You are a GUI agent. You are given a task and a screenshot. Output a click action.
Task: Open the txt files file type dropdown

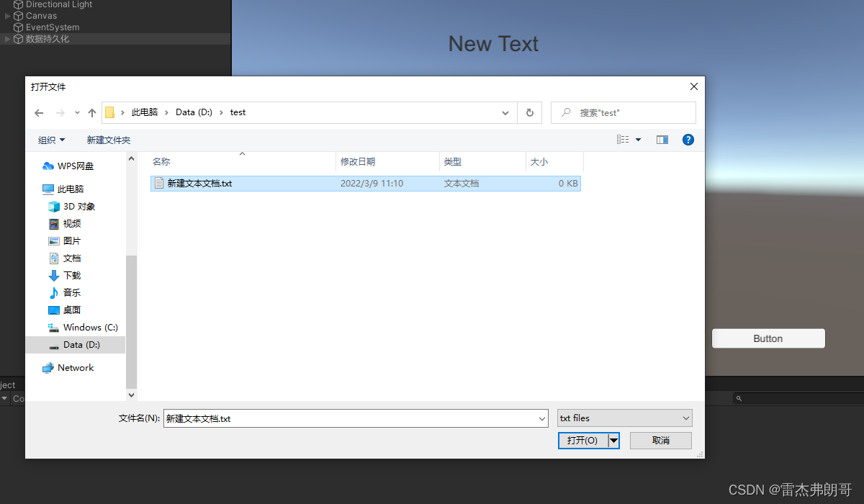624,418
